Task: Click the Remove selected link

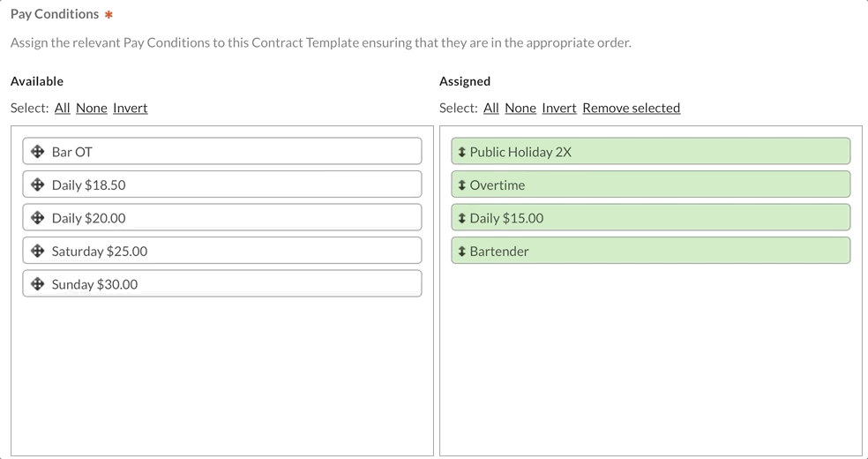Action: pyautogui.click(x=631, y=108)
